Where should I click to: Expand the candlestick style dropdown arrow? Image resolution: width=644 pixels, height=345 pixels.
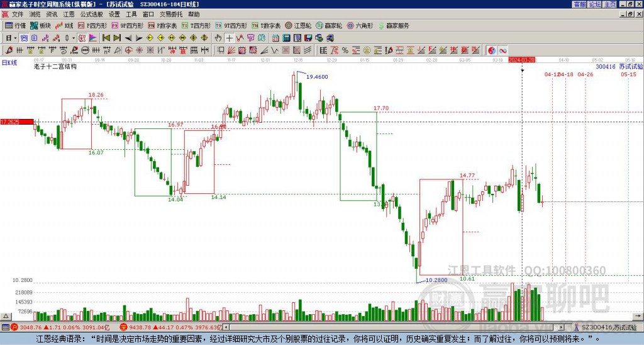pyautogui.click(x=74, y=38)
